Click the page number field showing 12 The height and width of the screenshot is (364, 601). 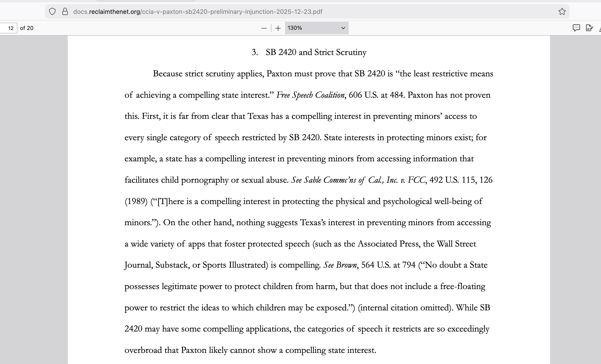tap(10, 28)
